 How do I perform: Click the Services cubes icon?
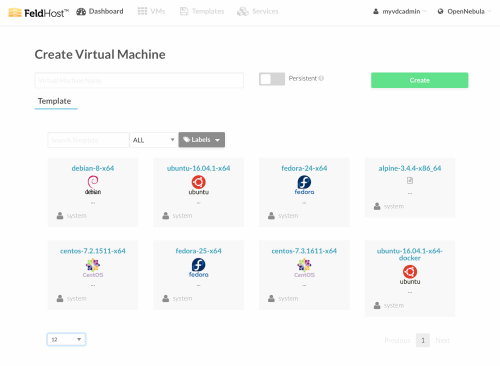pos(243,12)
